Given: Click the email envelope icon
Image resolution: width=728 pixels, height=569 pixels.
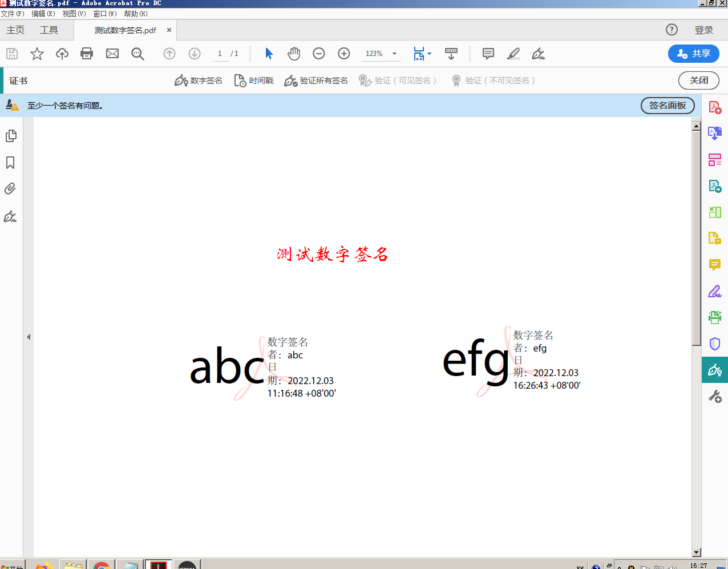Looking at the screenshot, I should 112,54.
